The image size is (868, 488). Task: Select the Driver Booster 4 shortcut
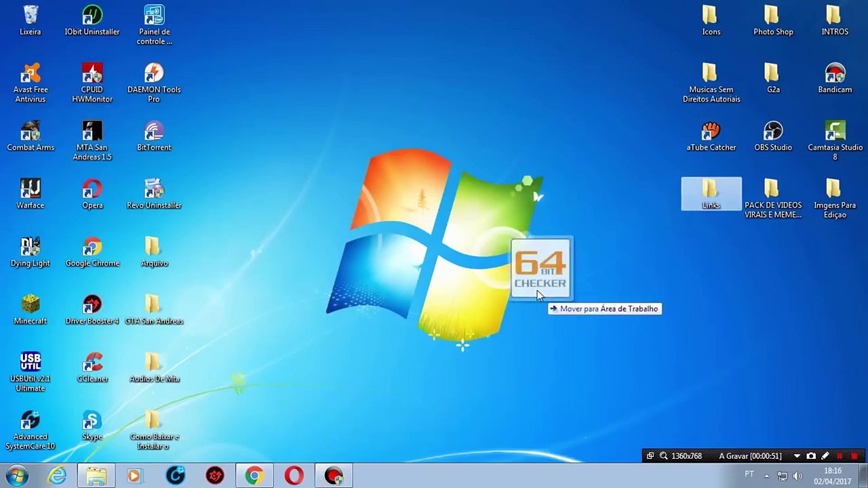point(92,310)
